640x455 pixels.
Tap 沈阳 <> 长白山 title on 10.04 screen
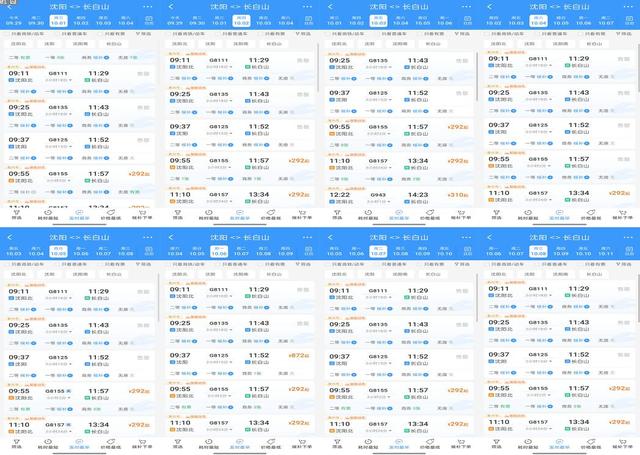click(x=559, y=7)
